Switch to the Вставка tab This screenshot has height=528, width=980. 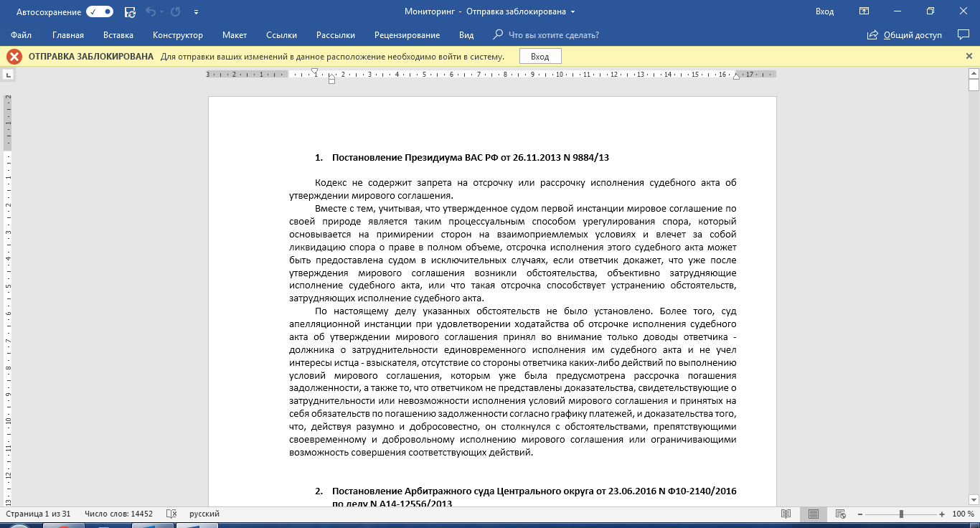click(x=118, y=35)
